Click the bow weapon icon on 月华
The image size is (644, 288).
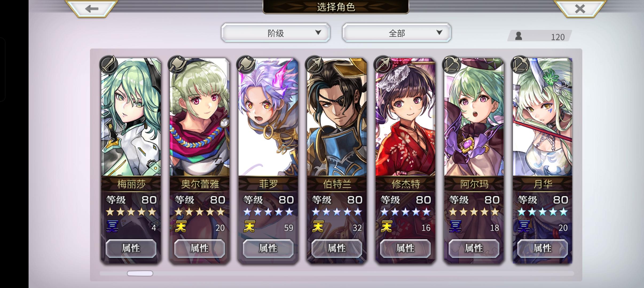(x=520, y=65)
